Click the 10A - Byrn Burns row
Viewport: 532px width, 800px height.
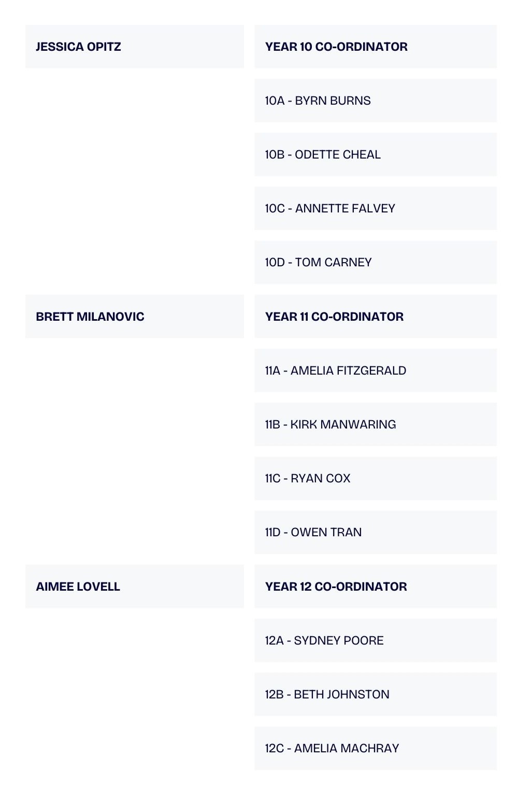pos(375,101)
